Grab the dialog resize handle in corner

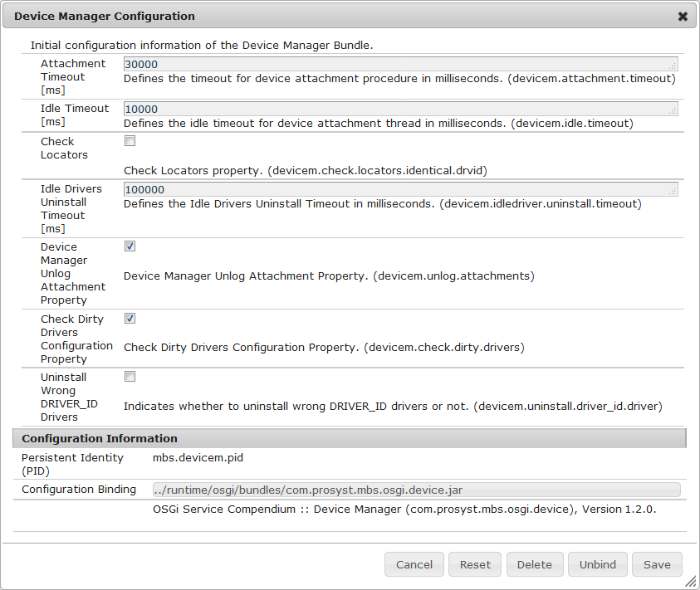point(691,582)
